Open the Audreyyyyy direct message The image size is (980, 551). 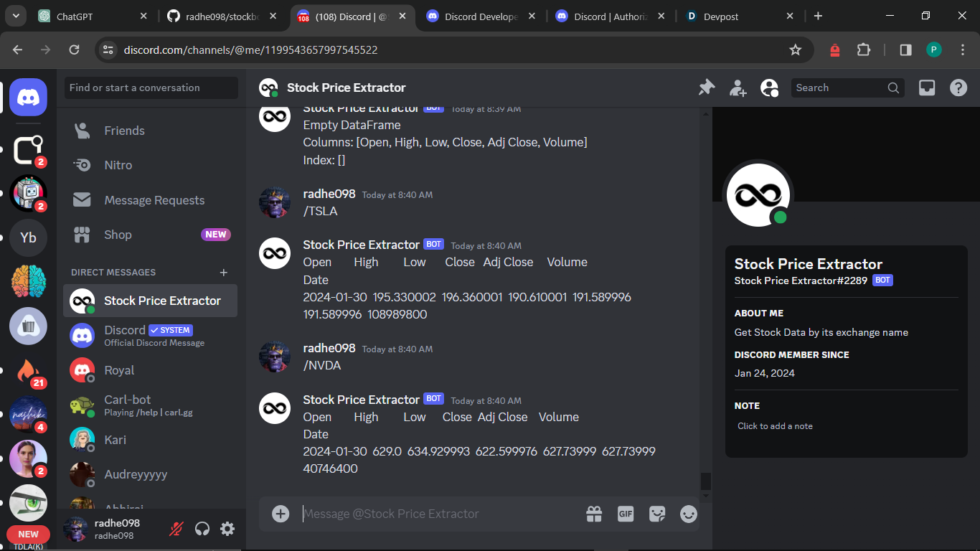(x=151, y=474)
